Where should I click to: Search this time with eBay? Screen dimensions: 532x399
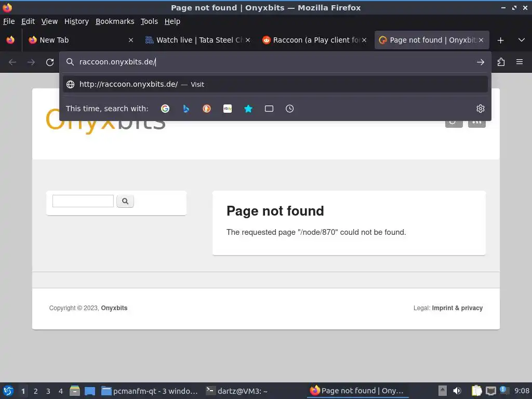[x=228, y=109]
